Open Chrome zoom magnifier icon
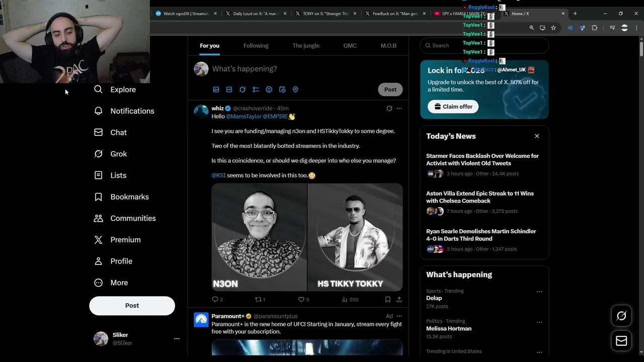 [x=532, y=28]
